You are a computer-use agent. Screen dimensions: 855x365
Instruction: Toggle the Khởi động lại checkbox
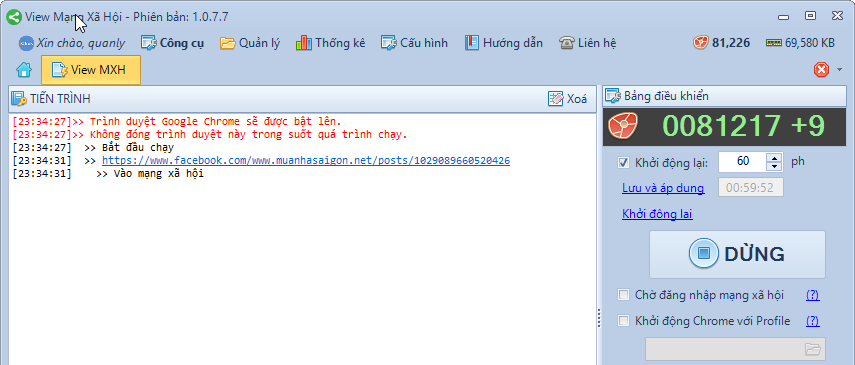click(x=623, y=163)
